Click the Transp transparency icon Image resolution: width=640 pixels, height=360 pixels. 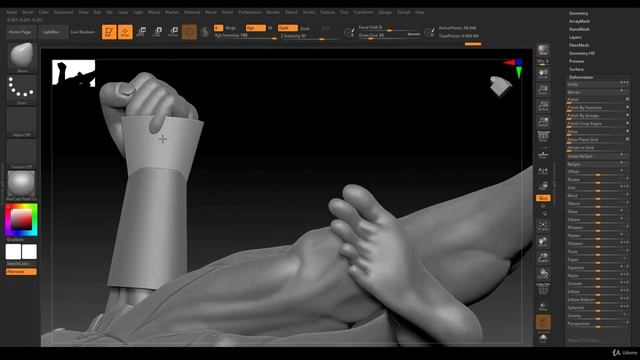click(x=543, y=306)
